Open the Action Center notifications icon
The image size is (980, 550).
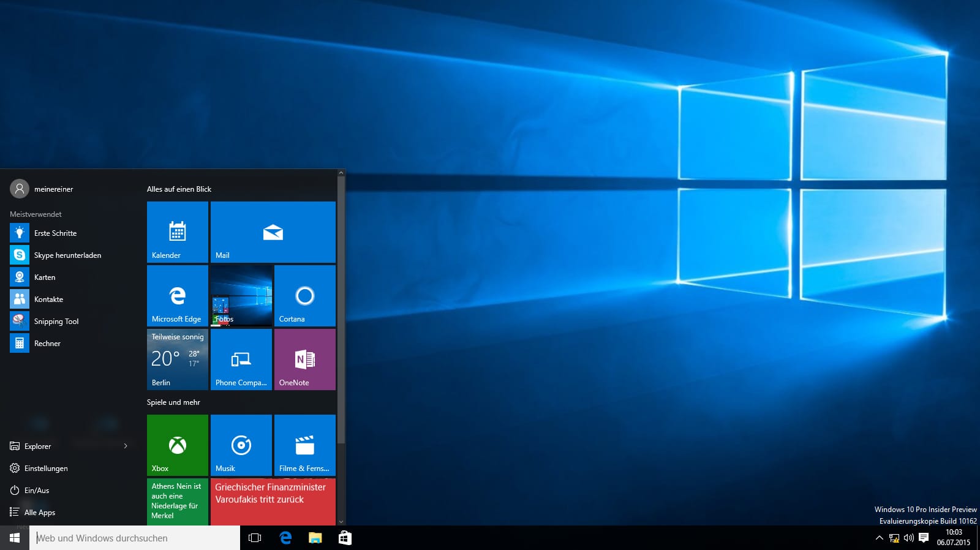pyautogui.click(x=924, y=538)
